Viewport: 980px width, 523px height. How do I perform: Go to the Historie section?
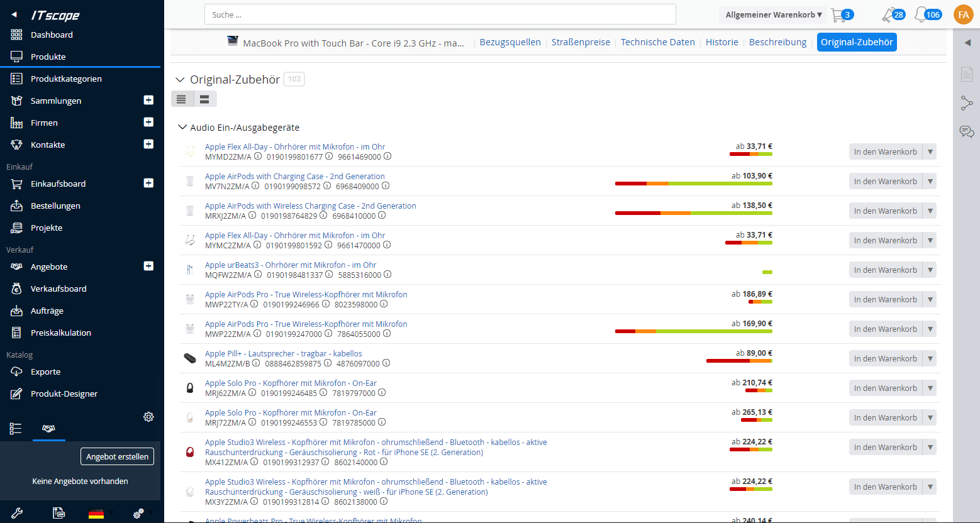(x=721, y=42)
